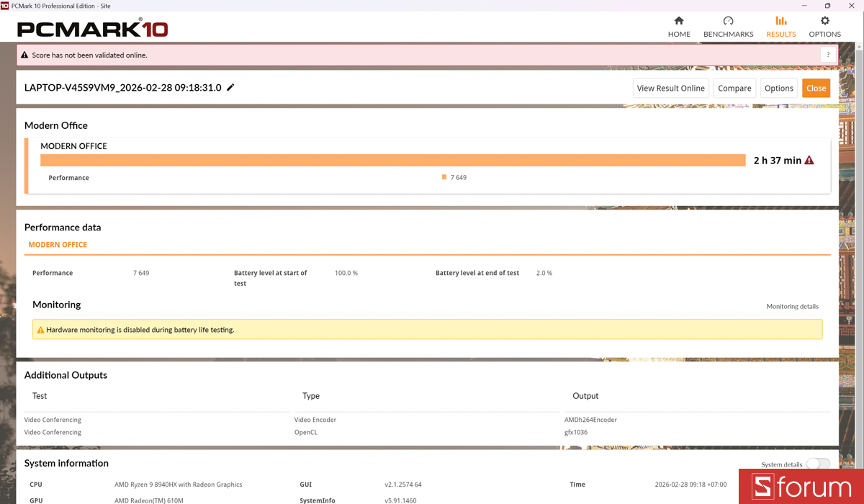Image resolution: width=864 pixels, height=504 pixels.
Task: Click the Compare button
Action: [x=734, y=88]
